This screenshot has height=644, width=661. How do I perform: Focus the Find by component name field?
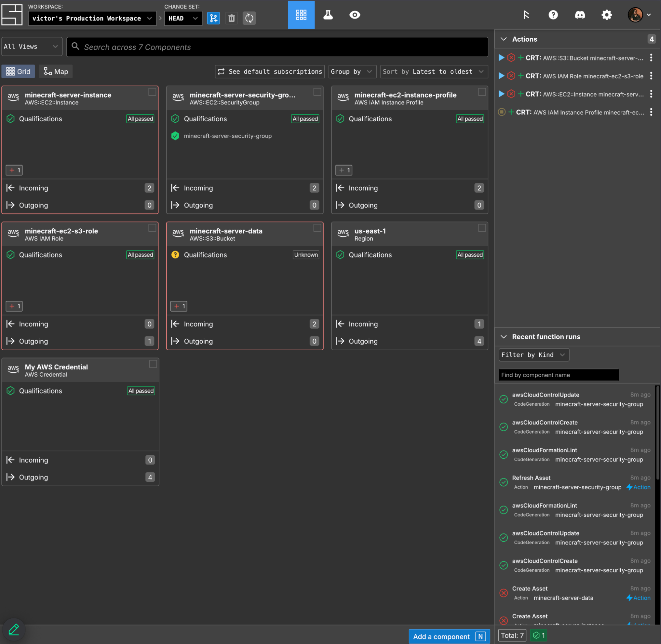pos(558,375)
